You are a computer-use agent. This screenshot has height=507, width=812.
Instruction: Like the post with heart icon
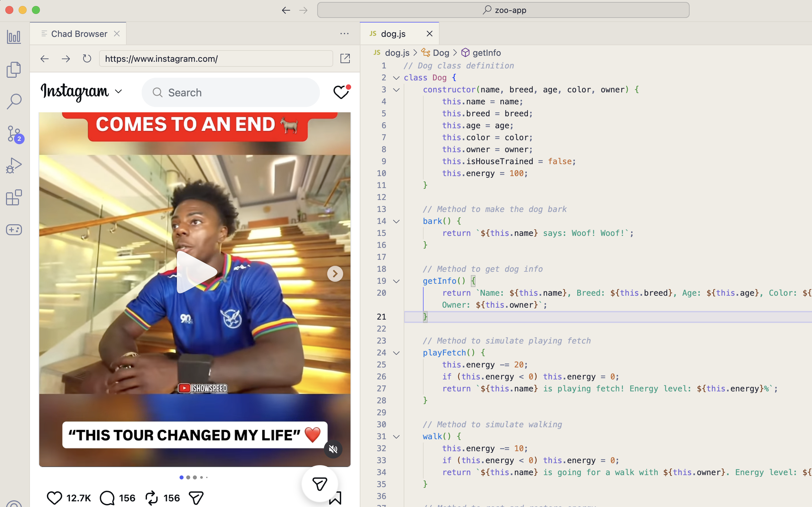(54, 498)
